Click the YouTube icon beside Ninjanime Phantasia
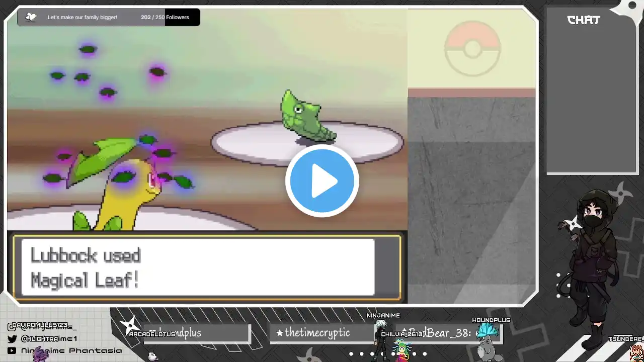Viewport: 644px width, 362px height. [x=12, y=350]
